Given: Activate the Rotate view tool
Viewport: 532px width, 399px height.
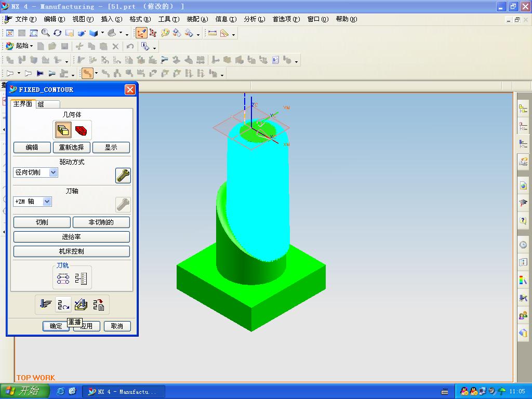Looking at the screenshot, I should [57, 33].
